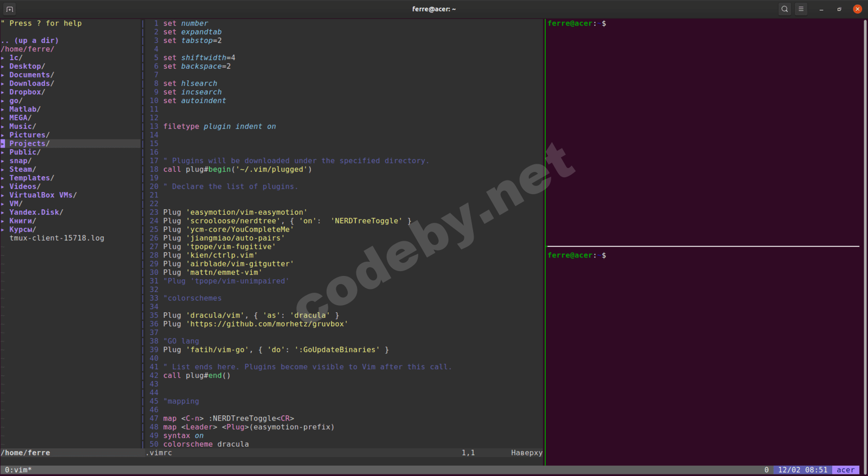868x476 pixels.
Task: Expand the Documents/ folder node
Action: 31,75
